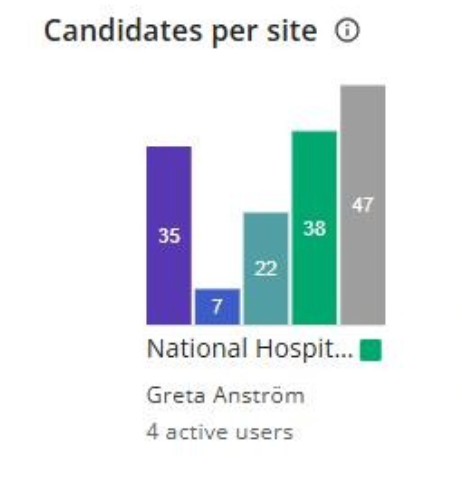Select the small blue bar showing 7
Screen dimensions: 462x480
[217, 306]
